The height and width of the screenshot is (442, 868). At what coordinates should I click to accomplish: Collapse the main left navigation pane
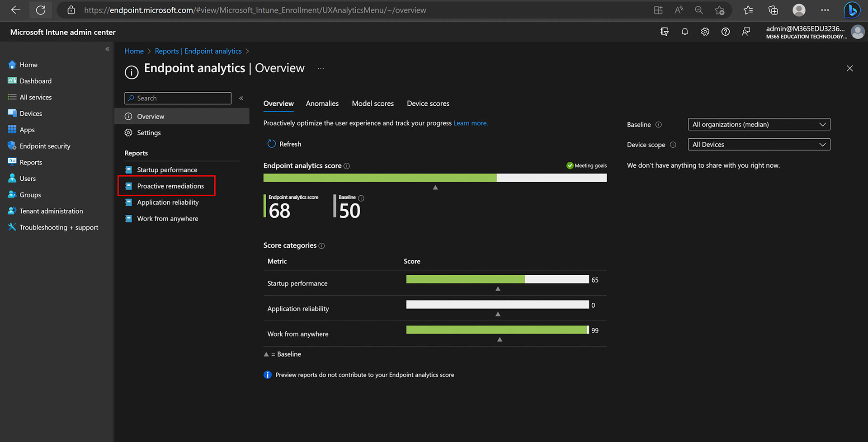[x=107, y=49]
